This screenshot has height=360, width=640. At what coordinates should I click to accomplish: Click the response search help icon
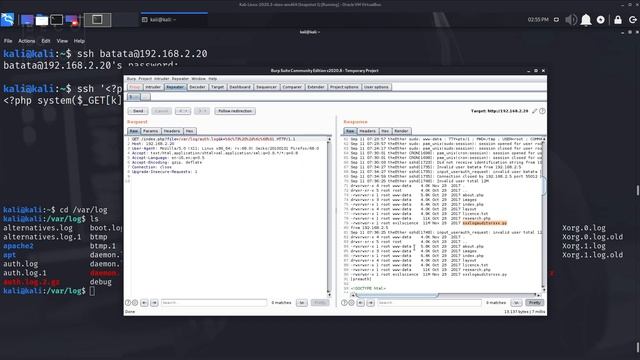pos(344,303)
